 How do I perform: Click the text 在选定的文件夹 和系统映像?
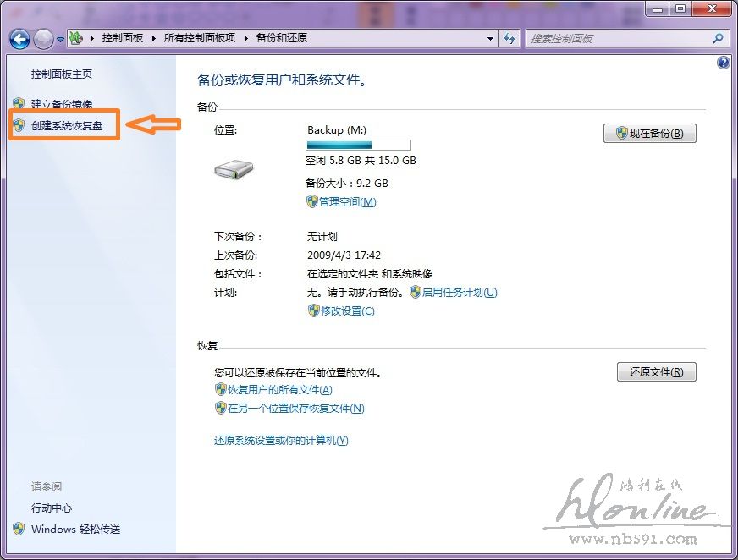point(370,274)
